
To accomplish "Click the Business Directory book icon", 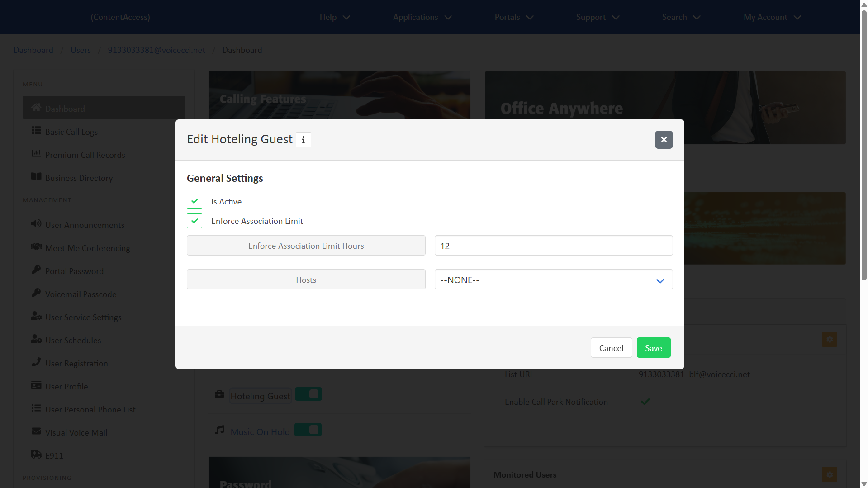I will 36,177.
